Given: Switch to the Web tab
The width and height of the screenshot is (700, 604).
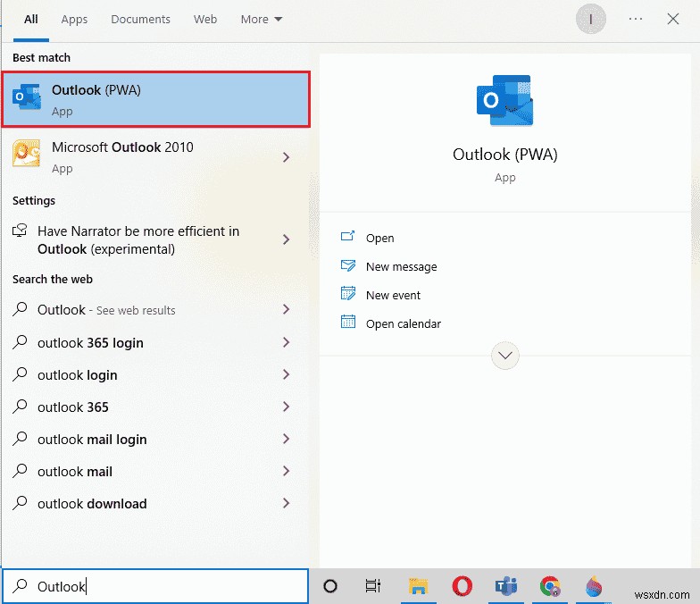Looking at the screenshot, I should [x=205, y=20].
